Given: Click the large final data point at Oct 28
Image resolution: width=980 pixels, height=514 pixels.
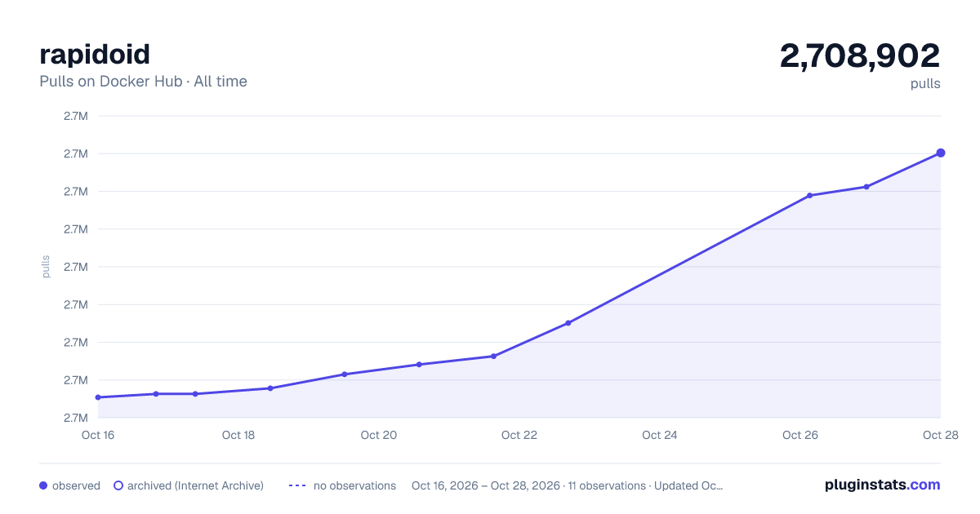Looking at the screenshot, I should click(x=941, y=153).
